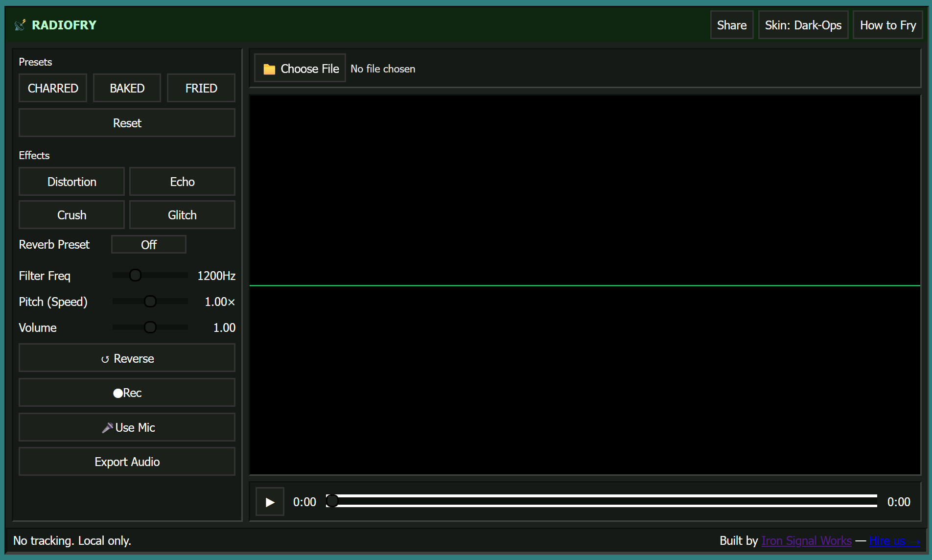Screen dimensions: 932x560
Task: Open the How to Fry guide
Action: coord(887,25)
